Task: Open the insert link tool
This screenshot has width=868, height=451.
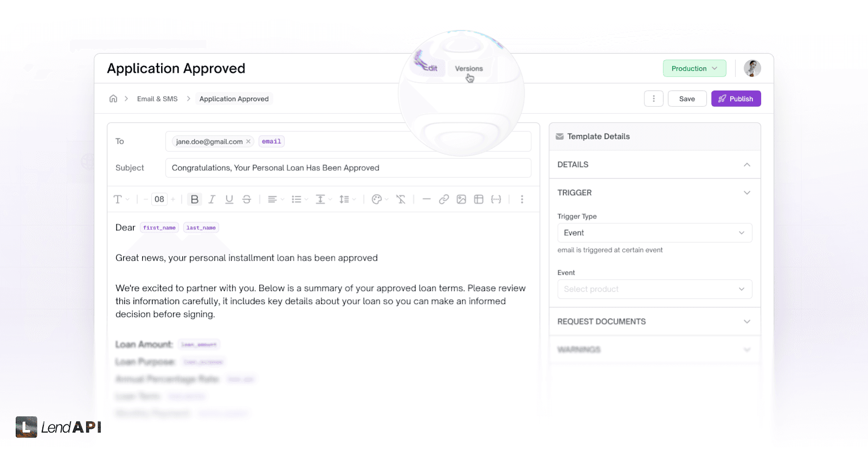Action: click(x=444, y=199)
